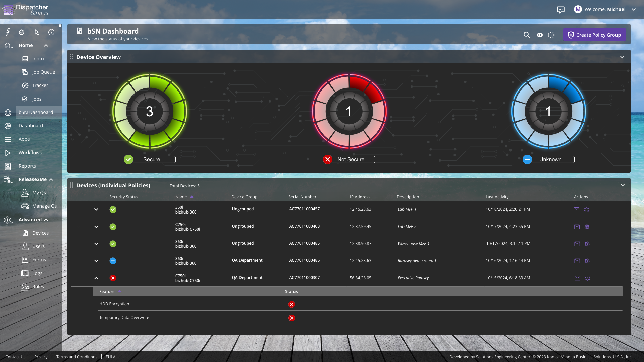Click the search magnifier icon
This screenshot has width=644, height=362.
click(x=527, y=35)
